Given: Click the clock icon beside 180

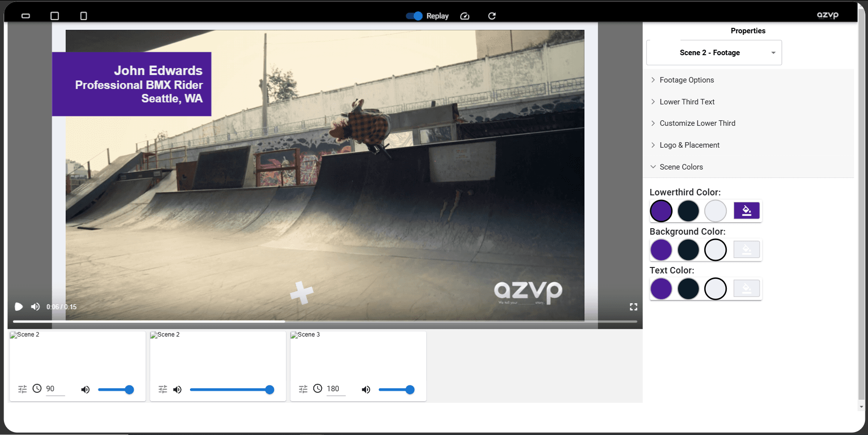Looking at the screenshot, I should point(318,389).
